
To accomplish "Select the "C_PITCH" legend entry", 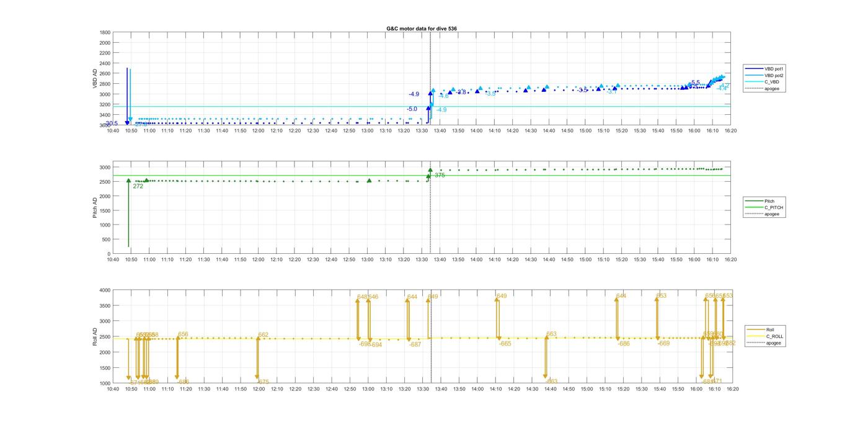I will [765, 207].
